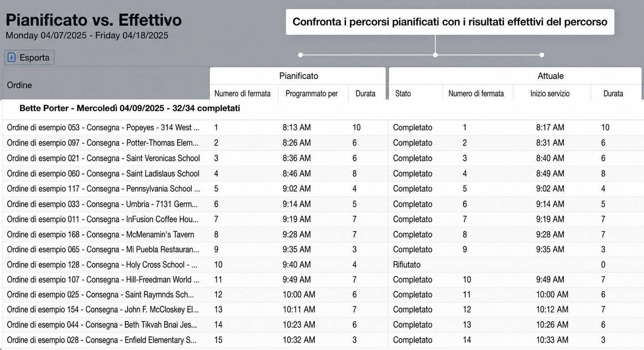Click the date range Monday 04/07/2025 - Friday 04/18/2025

coord(87,35)
